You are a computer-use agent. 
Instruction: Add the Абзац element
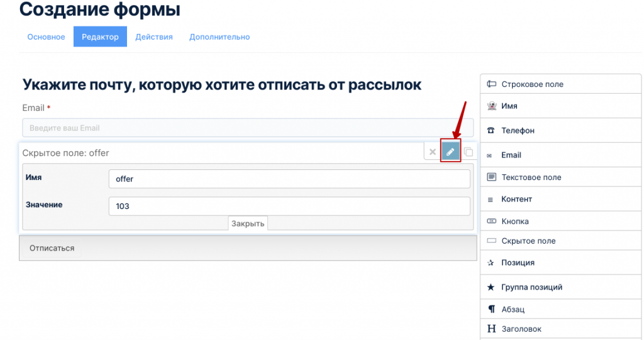click(560, 309)
